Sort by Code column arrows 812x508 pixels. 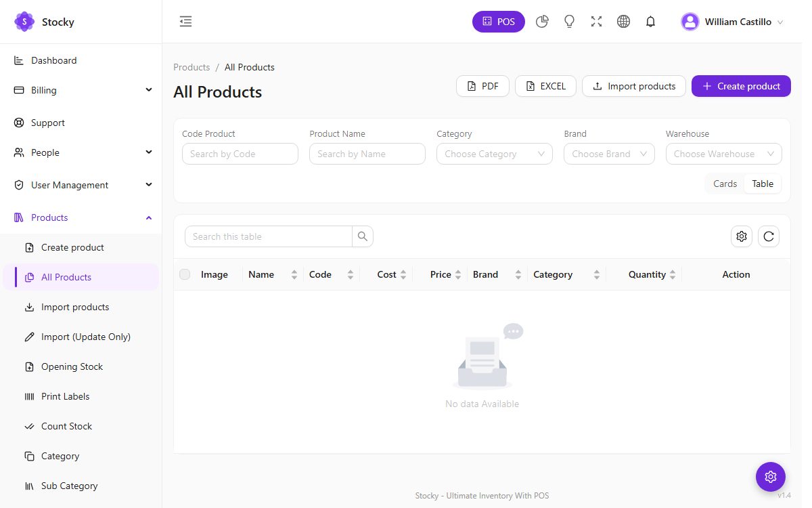pos(351,274)
